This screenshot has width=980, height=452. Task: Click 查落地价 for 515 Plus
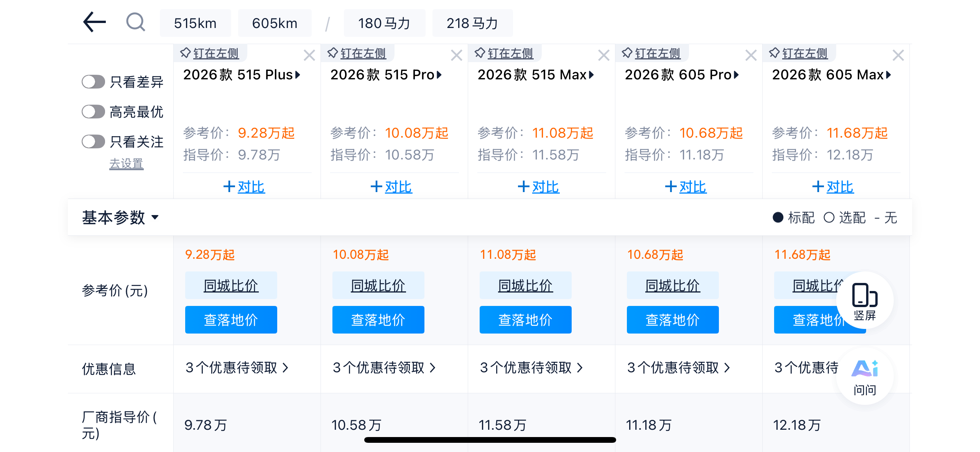pos(231,320)
